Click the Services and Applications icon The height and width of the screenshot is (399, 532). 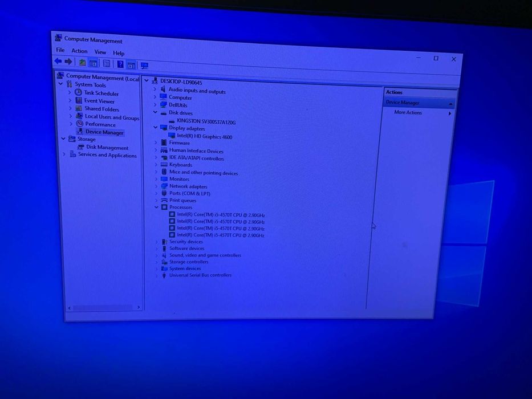point(73,154)
